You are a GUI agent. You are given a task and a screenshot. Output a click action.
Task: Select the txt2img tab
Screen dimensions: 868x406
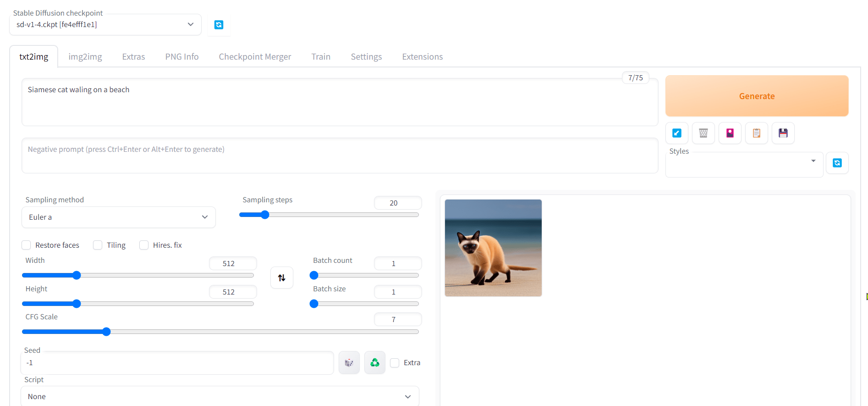click(34, 57)
